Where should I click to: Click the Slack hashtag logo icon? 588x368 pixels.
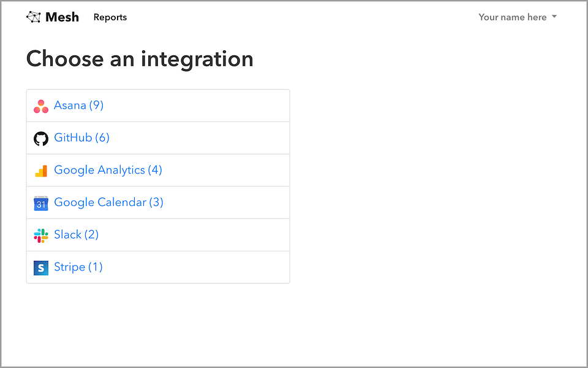(41, 236)
